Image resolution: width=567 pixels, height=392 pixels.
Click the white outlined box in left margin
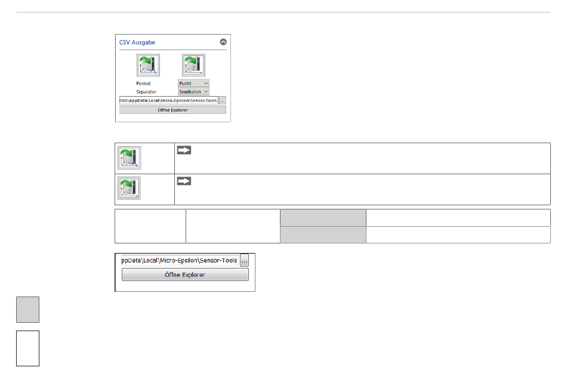(27, 348)
